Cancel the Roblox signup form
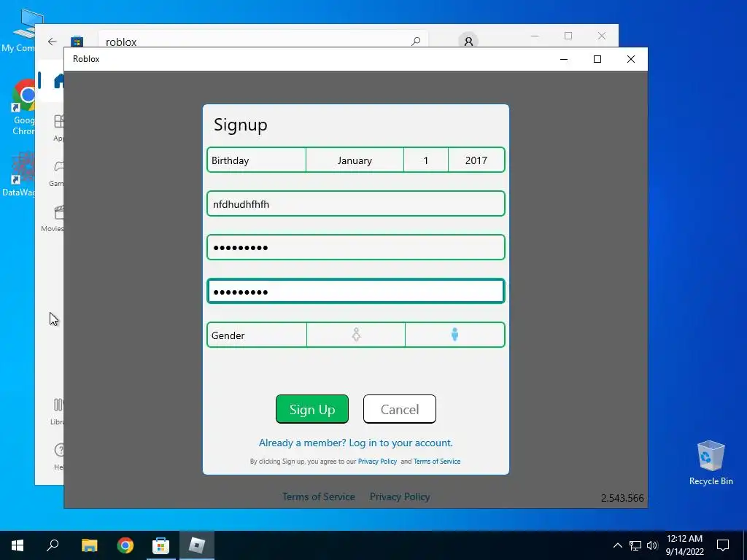747x560 pixels. pyautogui.click(x=399, y=409)
